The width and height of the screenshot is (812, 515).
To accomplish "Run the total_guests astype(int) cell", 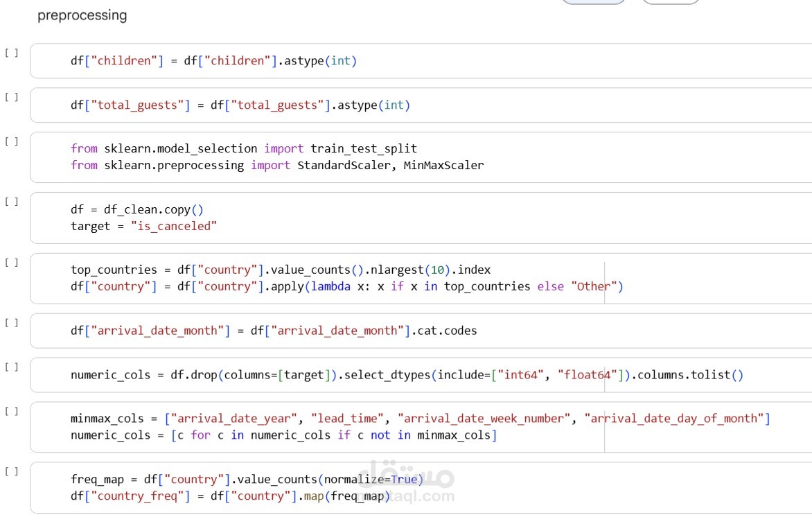I will click(x=11, y=98).
